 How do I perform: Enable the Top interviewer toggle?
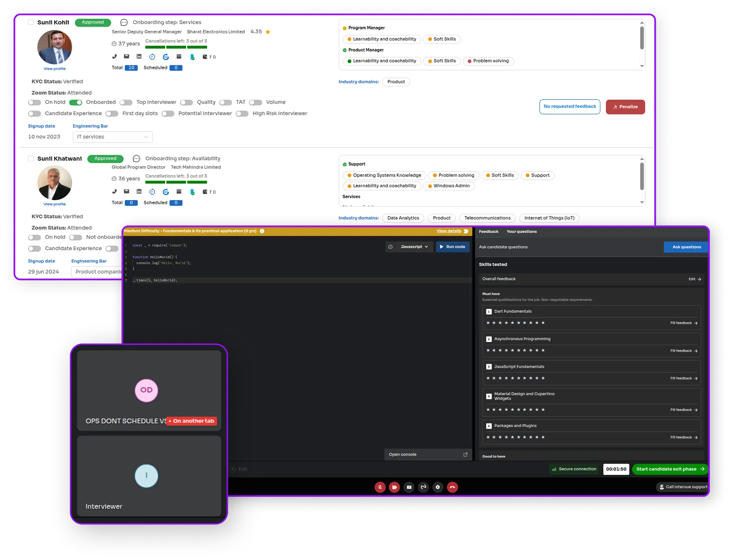(x=126, y=102)
